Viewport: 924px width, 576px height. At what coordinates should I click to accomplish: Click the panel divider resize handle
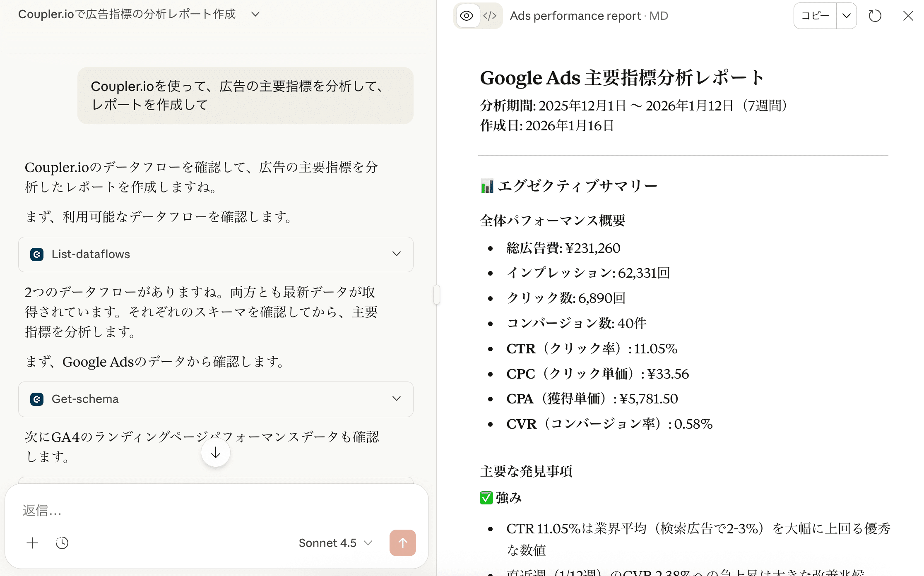coord(437,295)
